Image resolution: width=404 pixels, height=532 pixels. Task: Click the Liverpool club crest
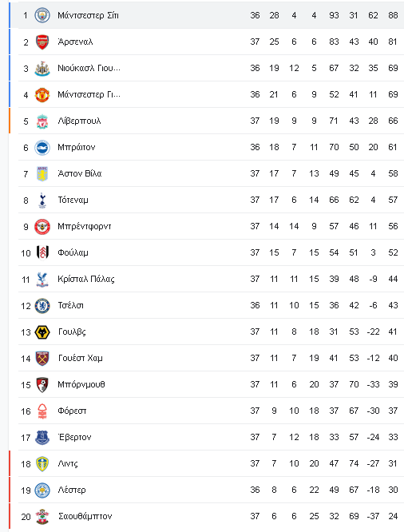tap(42, 121)
